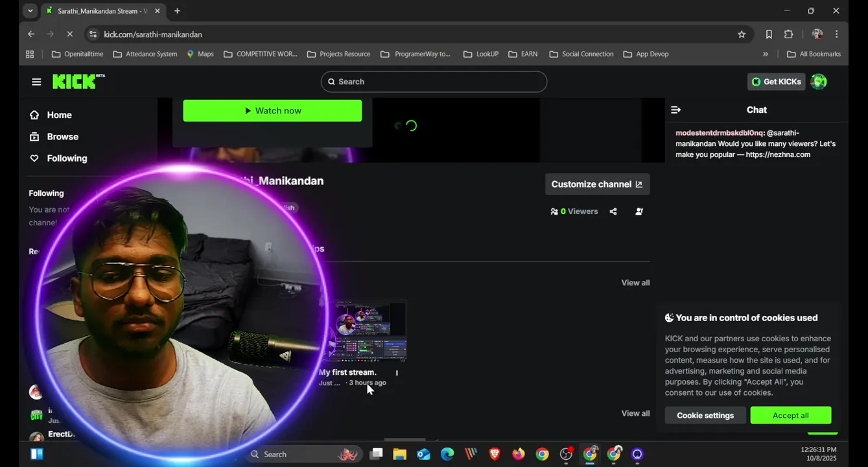
Task: Open Browse in the Kick sidebar
Action: pyautogui.click(x=54, y=137)
